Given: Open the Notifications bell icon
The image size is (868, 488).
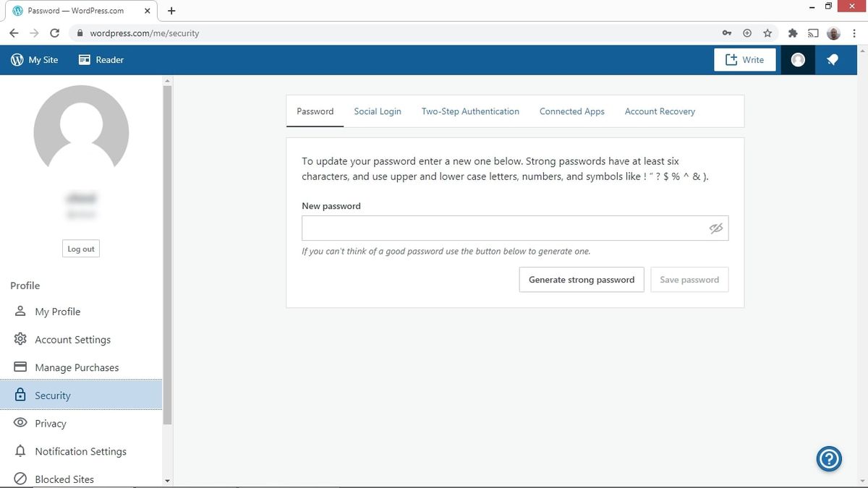Looking at the screenshot, I should click(x=832, y=59).
